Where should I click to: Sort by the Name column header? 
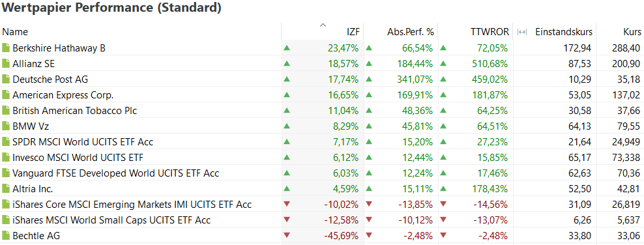pyautogui.click(x=15, y=32)
